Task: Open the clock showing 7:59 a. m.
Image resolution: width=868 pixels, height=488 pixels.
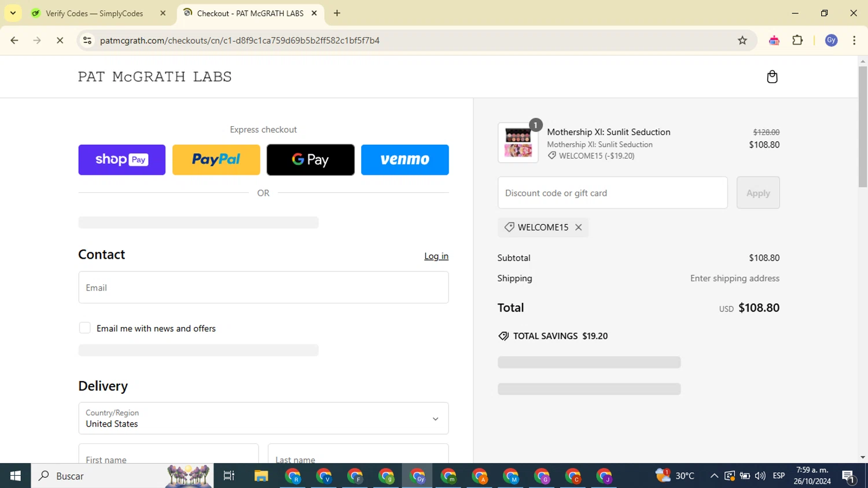Action: tap(812, 476)
